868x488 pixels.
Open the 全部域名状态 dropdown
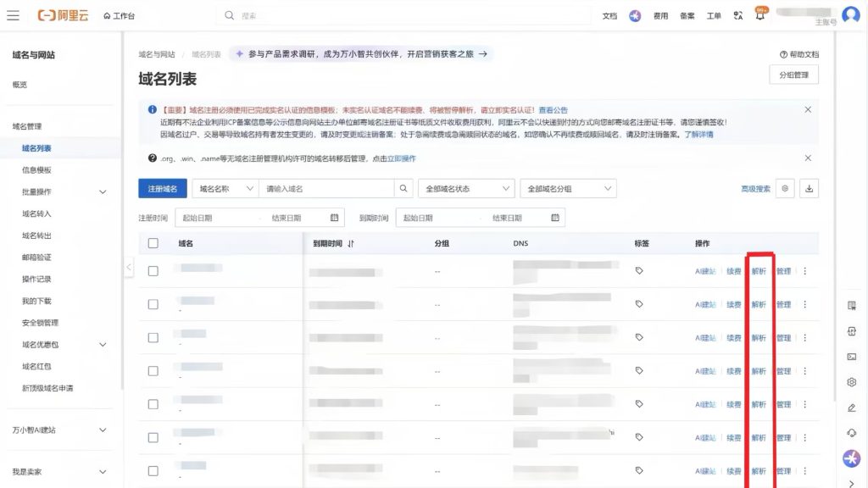click(x=467, y=189)
